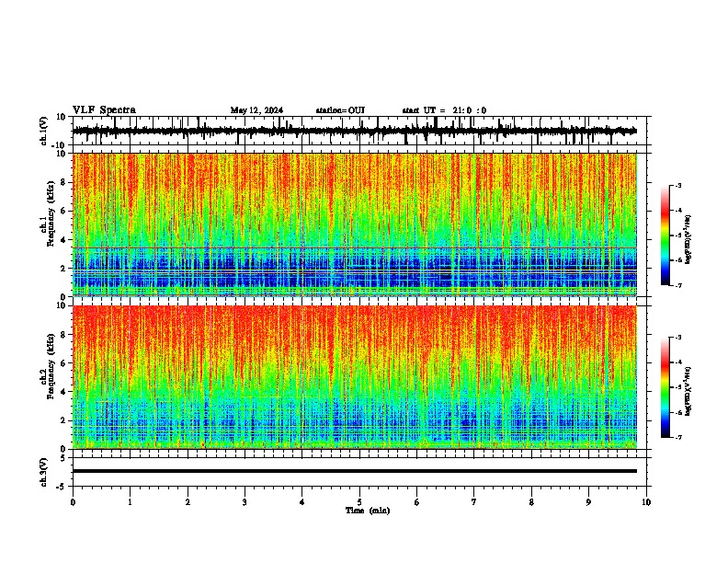Click the ch.1 voltage waveform trace

tap(355, 131)
